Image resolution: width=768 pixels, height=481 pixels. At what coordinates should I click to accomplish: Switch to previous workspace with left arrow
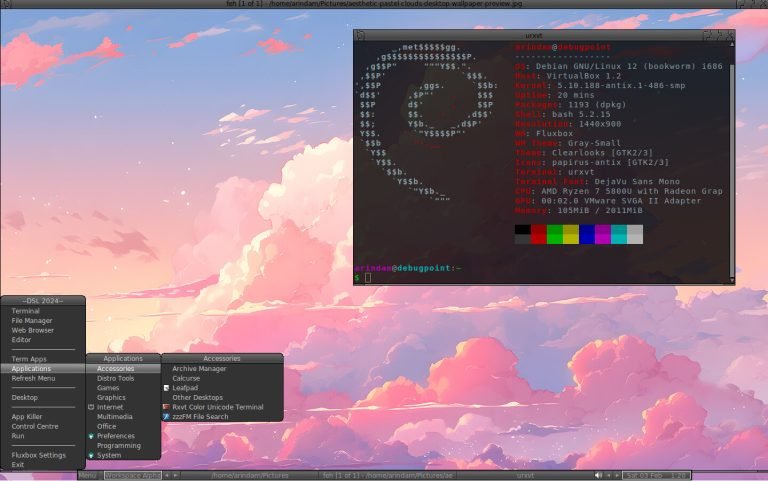click(x=167, y=476)
